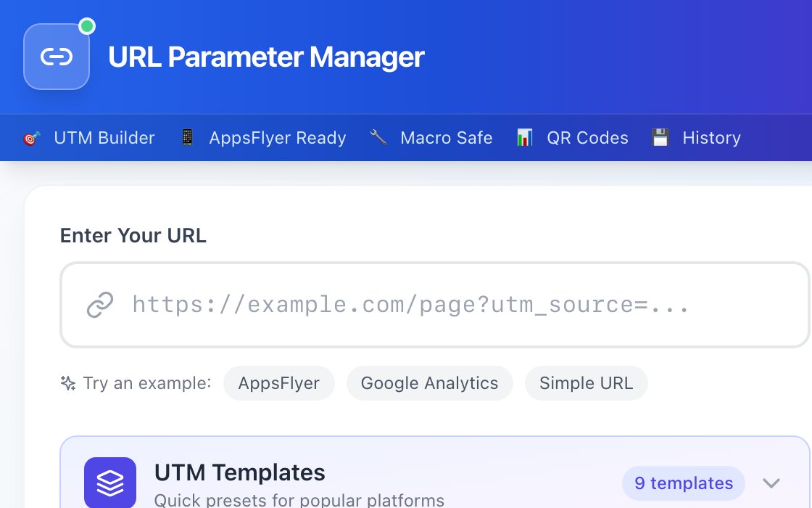Click the purple UTM Templates layers icon

click(x=110, y=483)
